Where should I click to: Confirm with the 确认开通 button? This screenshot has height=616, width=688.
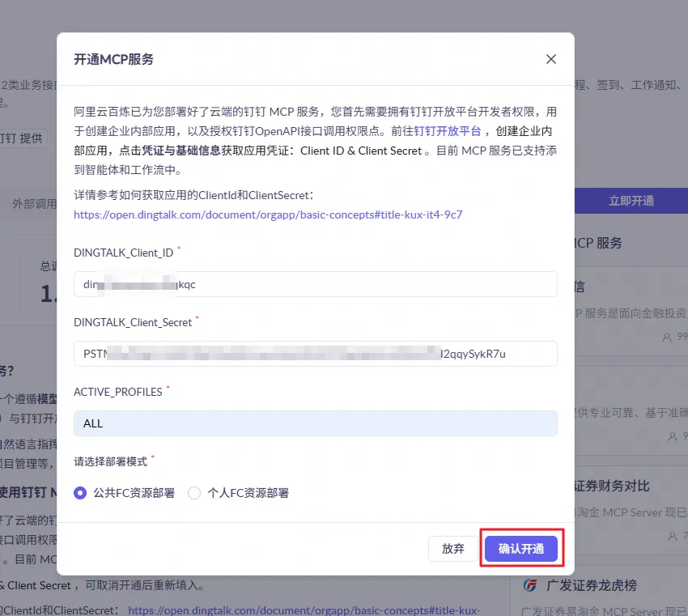(520, 549)
